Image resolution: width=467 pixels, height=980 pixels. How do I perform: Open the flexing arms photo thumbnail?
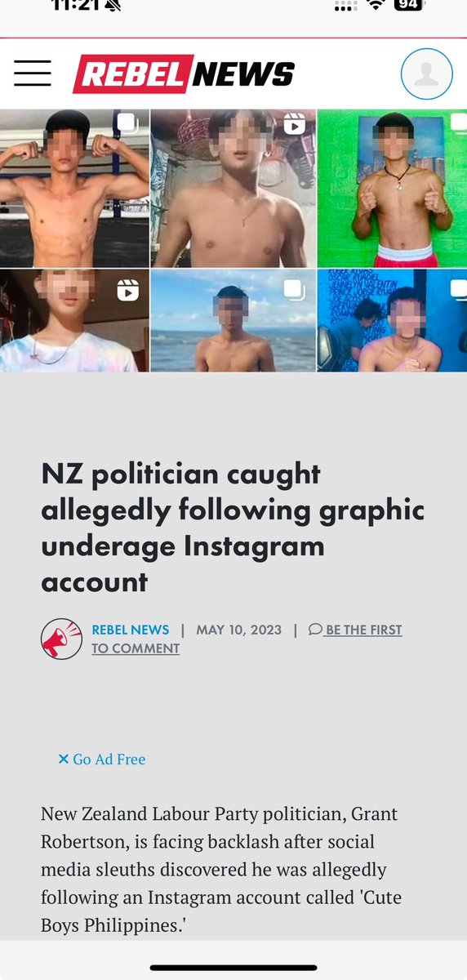tap(74, 188)
